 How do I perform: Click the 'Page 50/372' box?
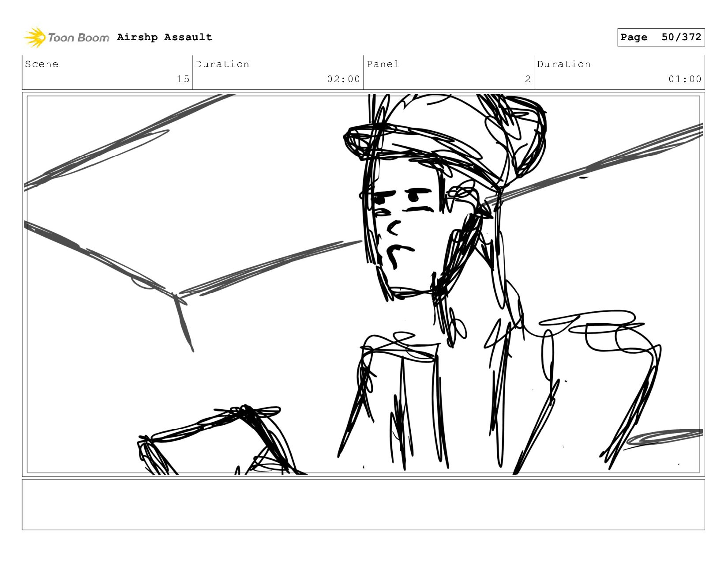click(661, 37)
